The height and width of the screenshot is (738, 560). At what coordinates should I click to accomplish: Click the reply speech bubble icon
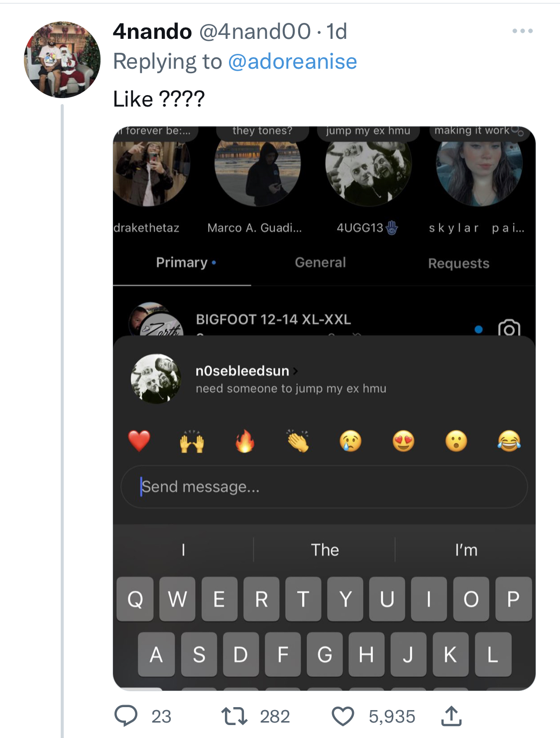click(126, 716)
